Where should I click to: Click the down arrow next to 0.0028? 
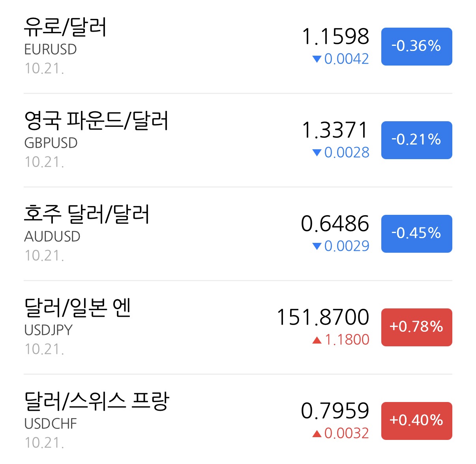[317, 153]
